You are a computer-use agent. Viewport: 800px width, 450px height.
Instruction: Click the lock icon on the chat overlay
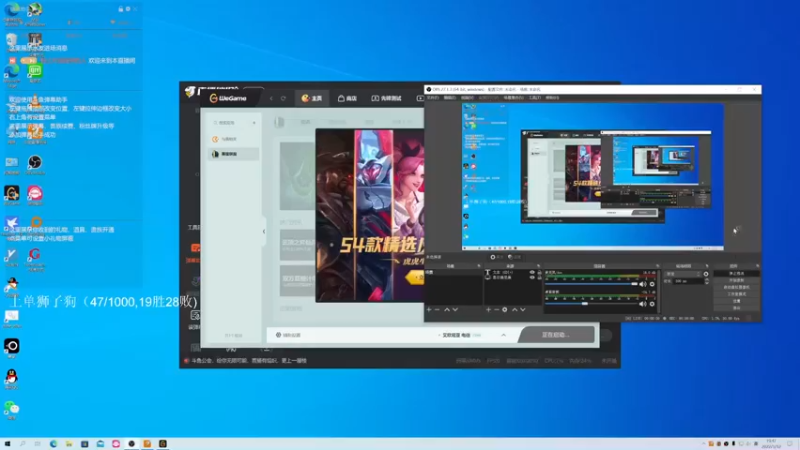point(121,9)
